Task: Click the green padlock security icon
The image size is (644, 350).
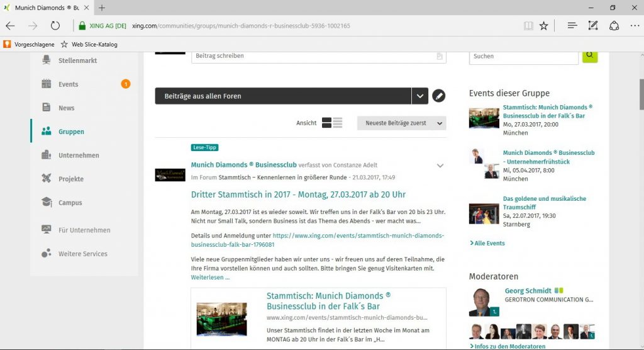Action: [82, 26]
